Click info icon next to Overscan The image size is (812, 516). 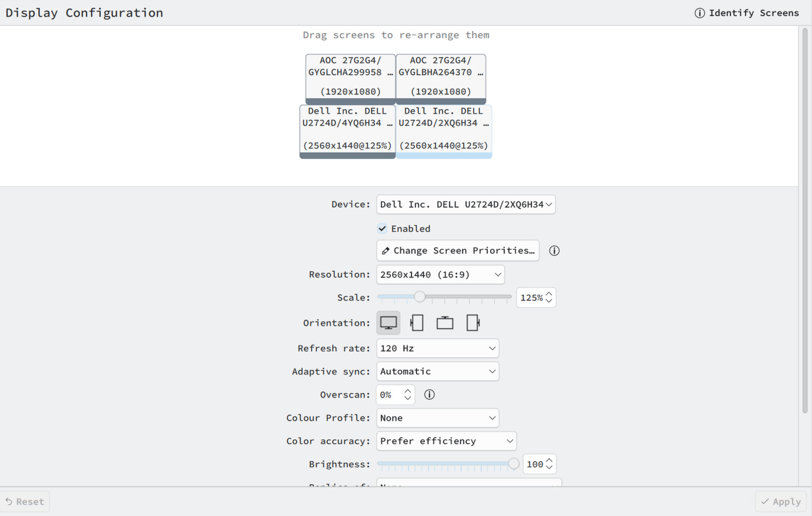429,395
